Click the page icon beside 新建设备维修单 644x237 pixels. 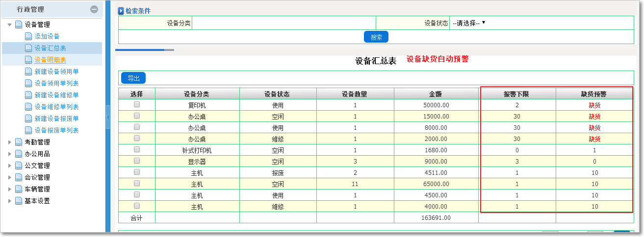(x=28, y=95)
